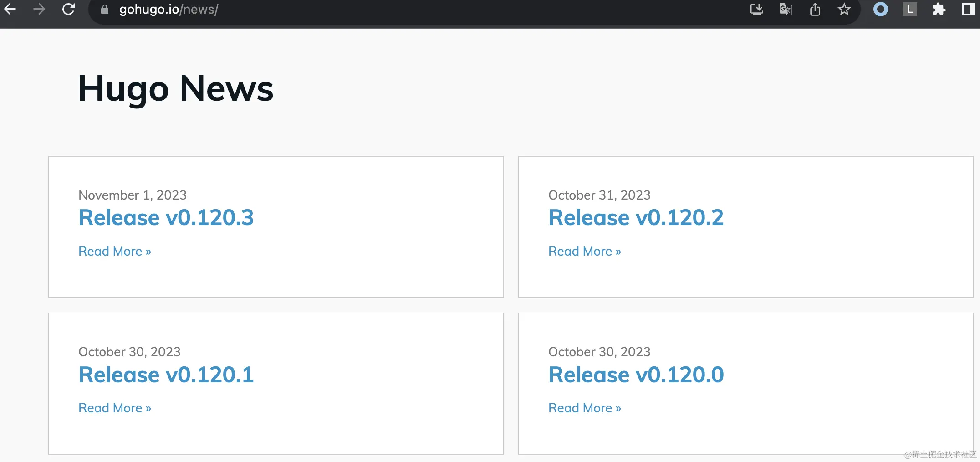The image size is (980, 462).
Task: Reload the Hugo News page
Action: (x=68, y=9)
